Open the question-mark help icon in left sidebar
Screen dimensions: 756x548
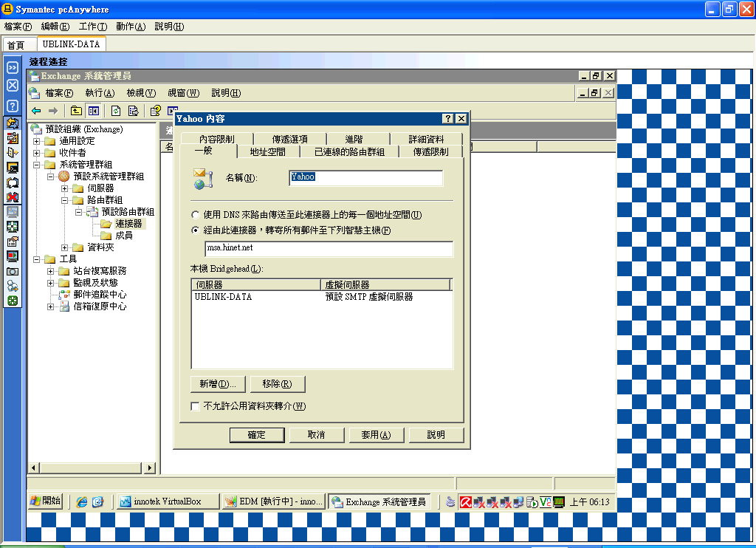[13, 106]
